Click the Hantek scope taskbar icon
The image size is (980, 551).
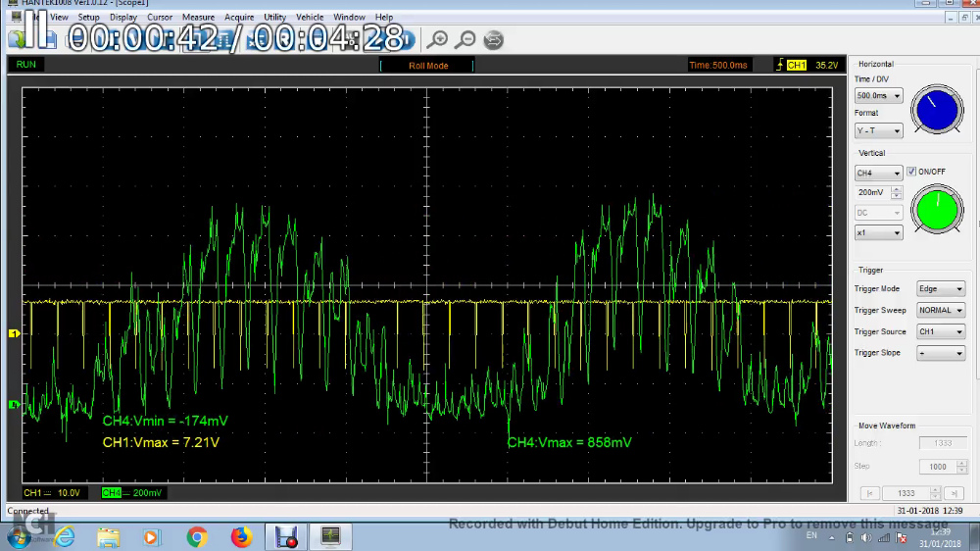[x=330, y=536]
